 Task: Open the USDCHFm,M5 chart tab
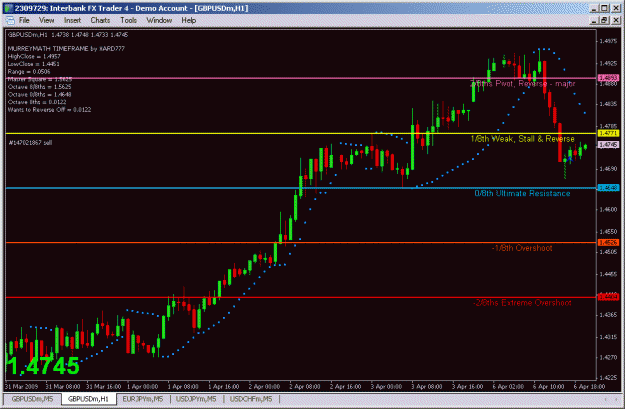pyautogui.click(x=251, y=399)
